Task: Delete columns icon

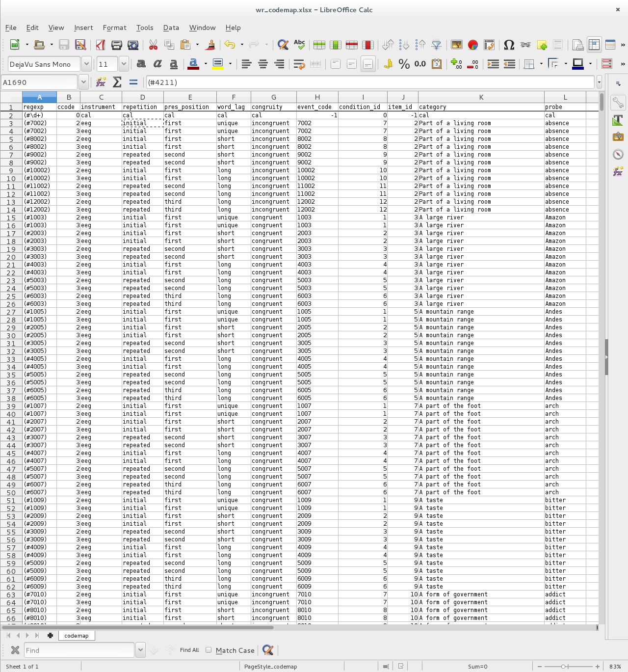Action: point(368,45)
